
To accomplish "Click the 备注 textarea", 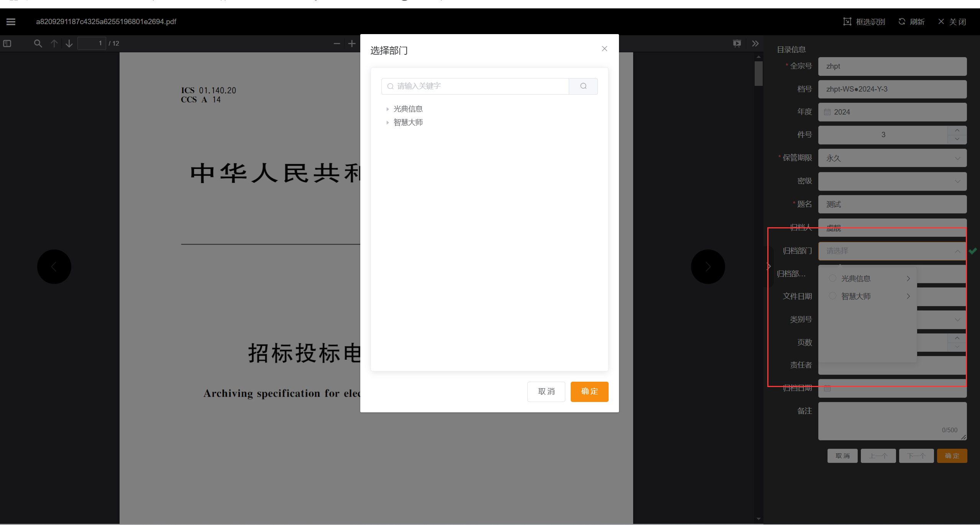I will click(892, 421).
